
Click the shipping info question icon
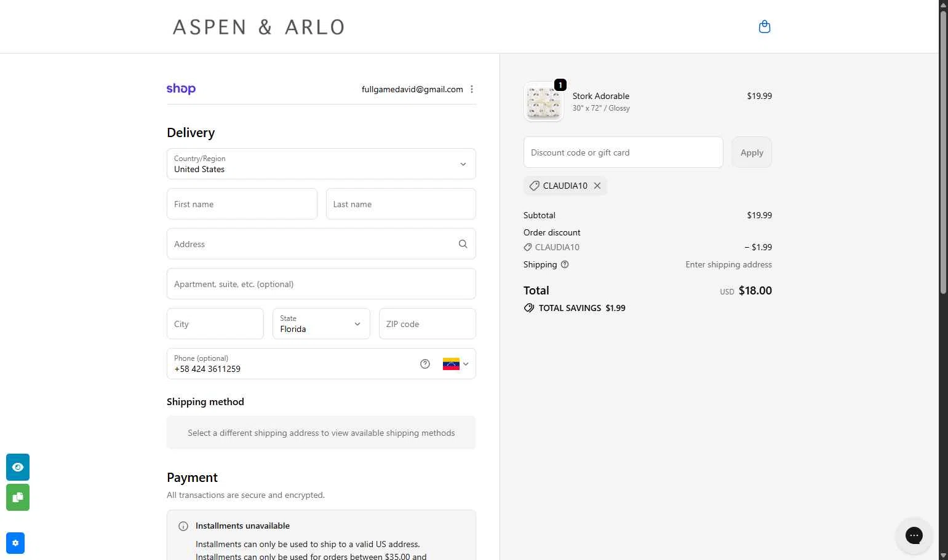coord(565,264)
